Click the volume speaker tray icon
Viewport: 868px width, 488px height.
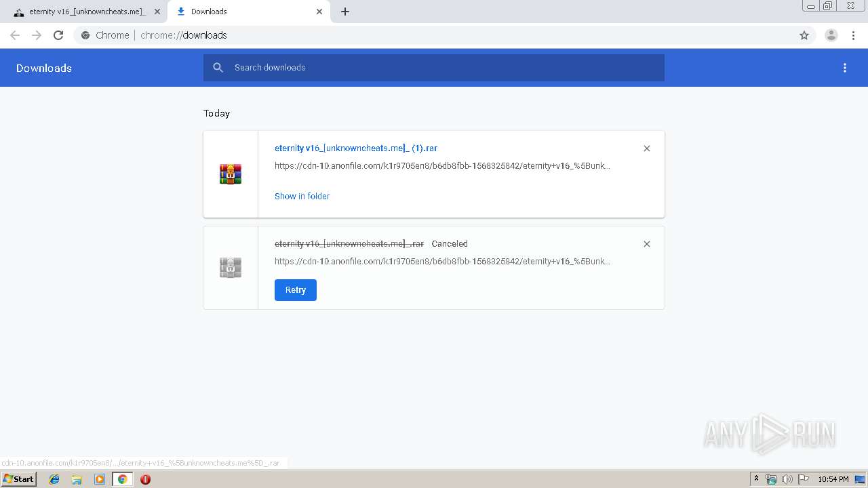787,479
